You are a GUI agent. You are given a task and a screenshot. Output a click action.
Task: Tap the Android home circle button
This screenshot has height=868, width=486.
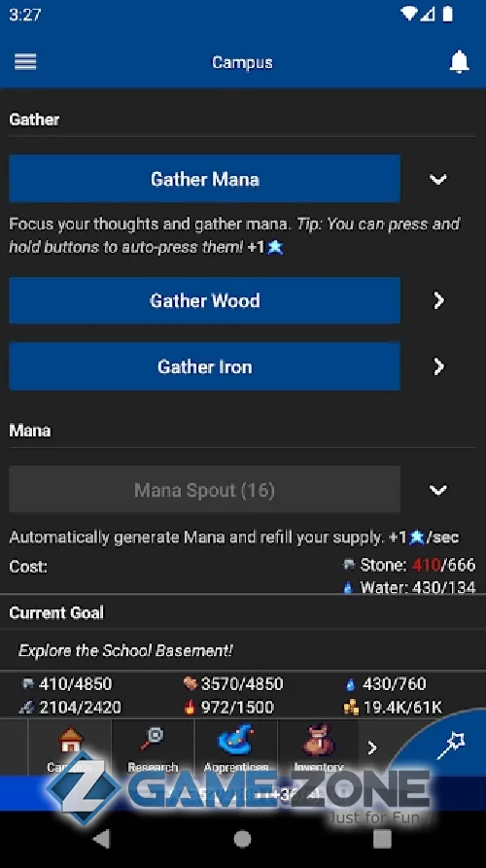click(x=242, y=839)
